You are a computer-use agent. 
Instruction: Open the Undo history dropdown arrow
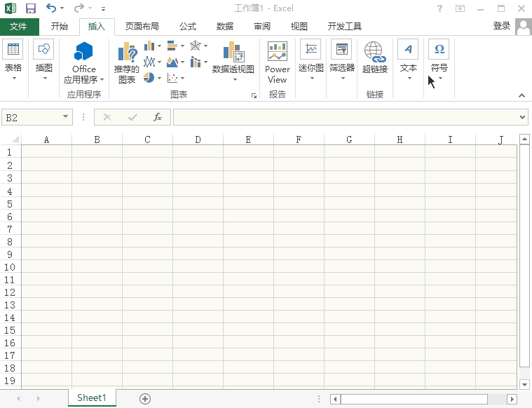click(62, 8)
